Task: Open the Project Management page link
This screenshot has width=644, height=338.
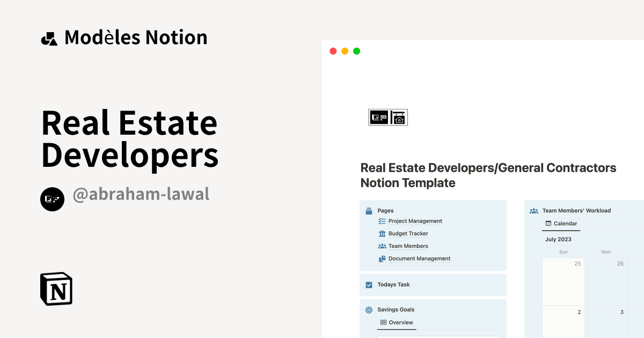Action: pyautogui.click(x=415, y=221)
